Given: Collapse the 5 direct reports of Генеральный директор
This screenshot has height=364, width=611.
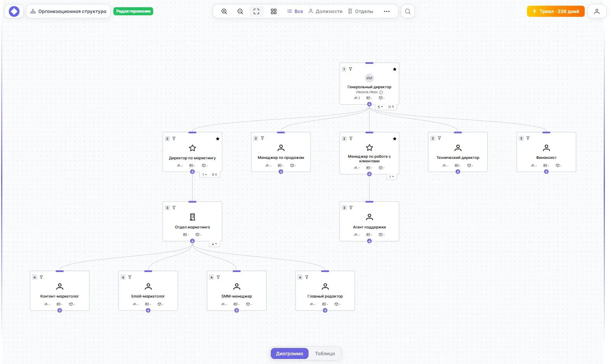Looking at the screenshot, I should click(x=380, y=107).
